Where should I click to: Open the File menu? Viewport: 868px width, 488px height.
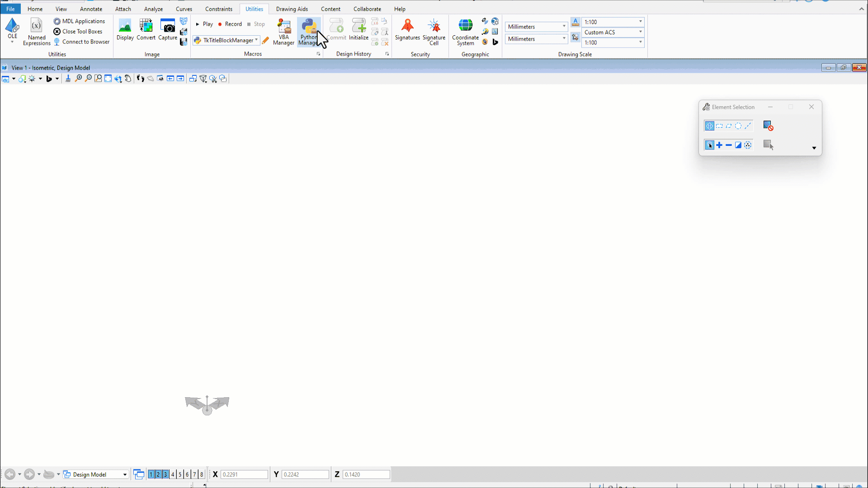pyautogui.click(x=10, y=9)
